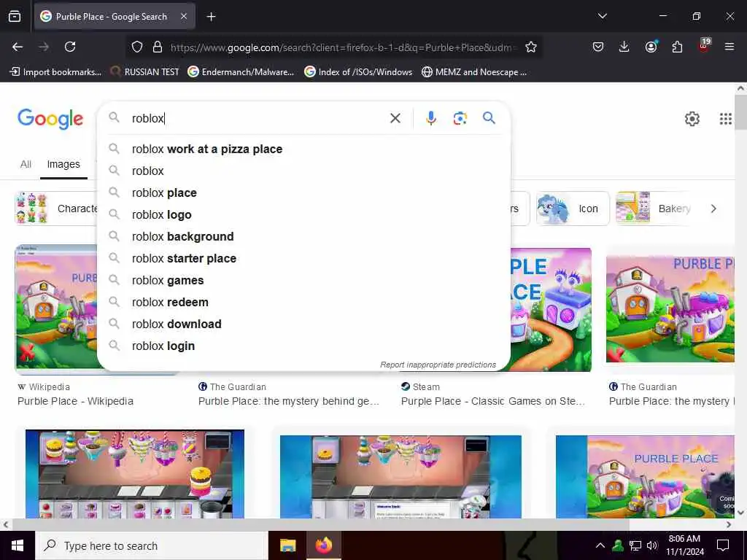
Task: Open the Index of /ISOs/Windows bookmark
Action: pos(358,72)
